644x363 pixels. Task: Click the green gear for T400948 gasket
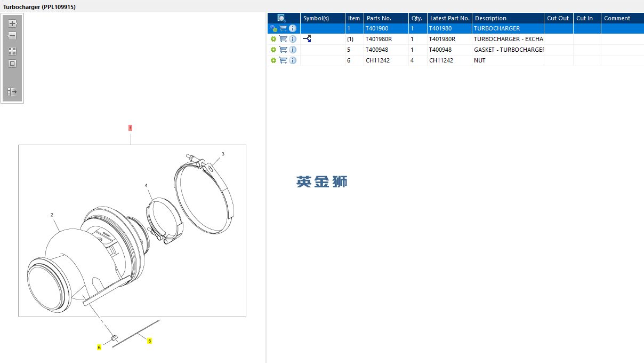[273, 50]
